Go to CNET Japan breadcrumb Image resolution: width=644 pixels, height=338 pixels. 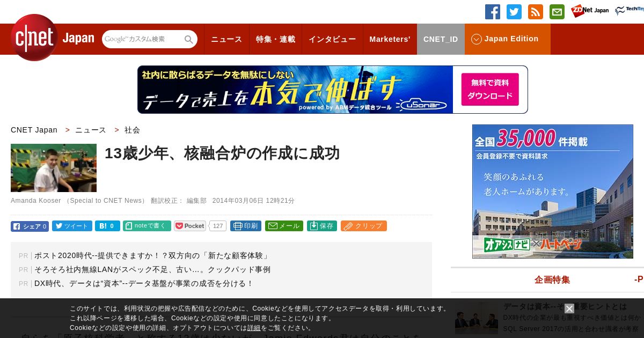(x=34, y=130)
